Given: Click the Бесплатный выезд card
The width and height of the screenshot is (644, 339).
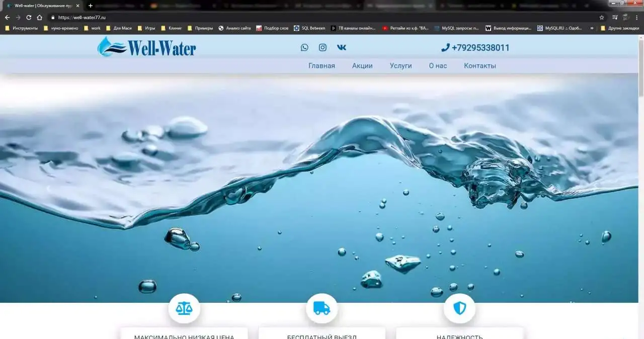Looking at the screenshot, I should coord(321,333).
